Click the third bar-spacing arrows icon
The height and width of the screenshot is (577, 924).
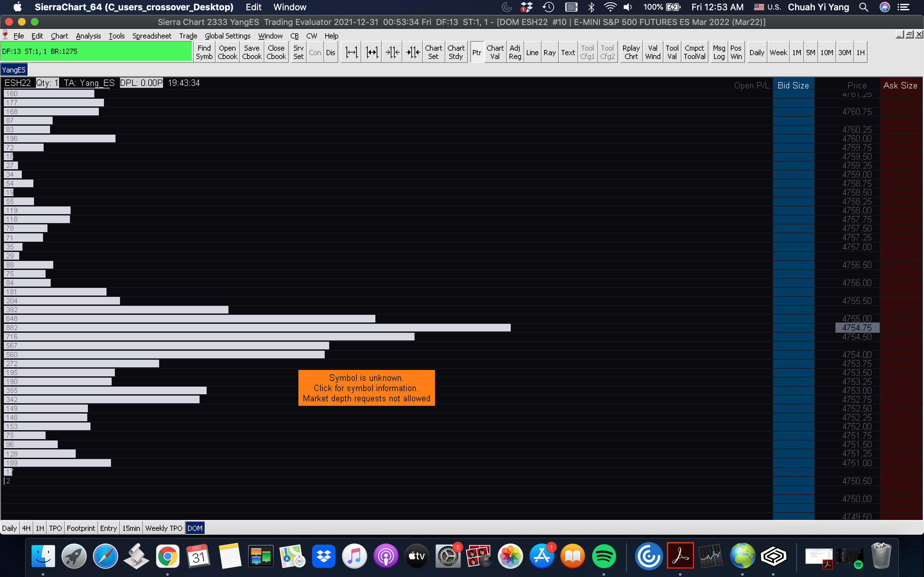(x=392, y=52)
